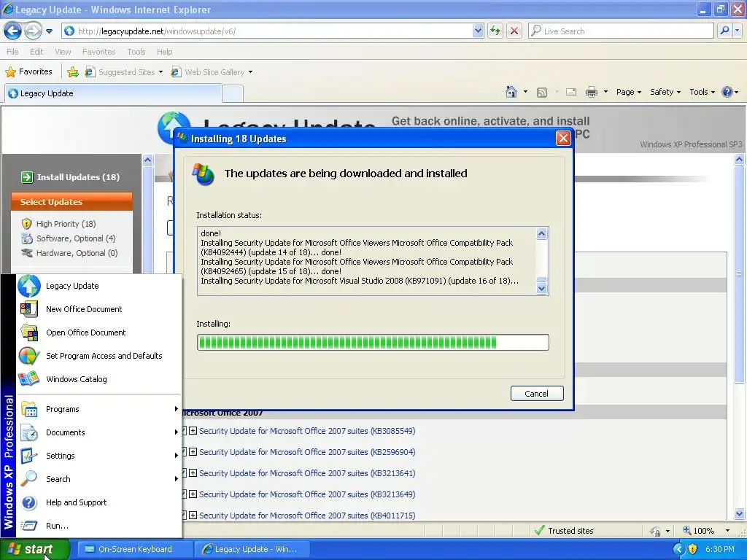The width and height of the screenshot is (747, 560).
Task: Open the Help menu
Action: (x=164, y=52)
